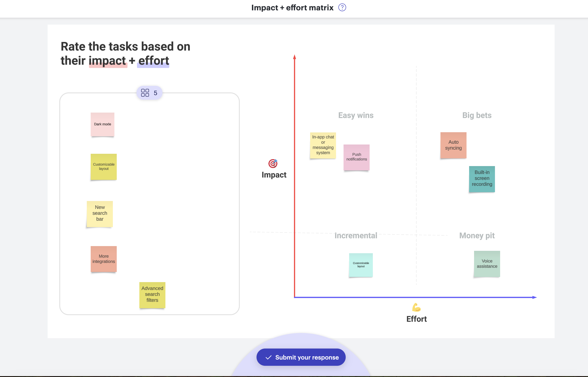Submit your response
This screenshot has height=377, width=588.
point(301,357)
